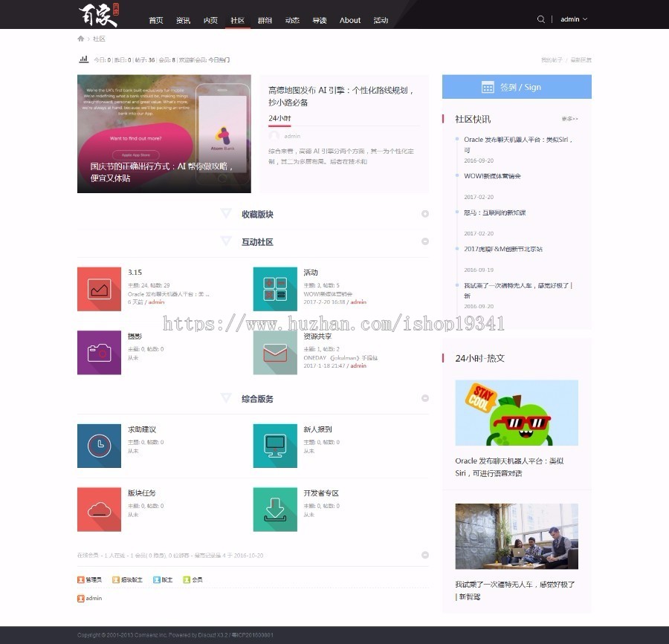Open the 活动 board calculator icon
669x644 pixels.
click(x=275, y=289)
